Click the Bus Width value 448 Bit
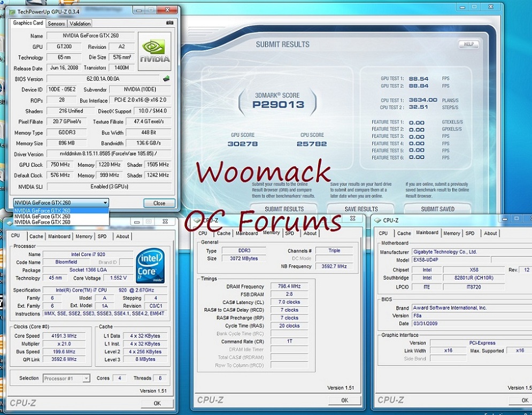The height and width of the screenshot is (415, 532). 148,132
